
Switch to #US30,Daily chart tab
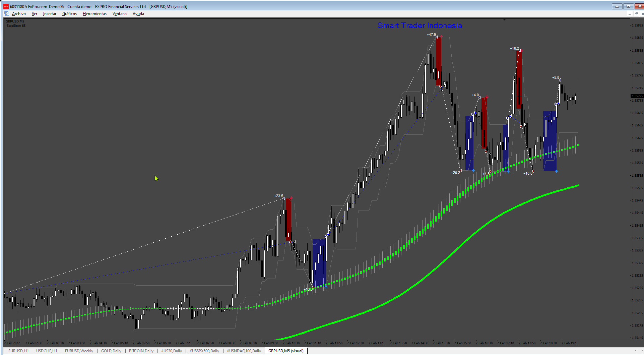[171, 351]
